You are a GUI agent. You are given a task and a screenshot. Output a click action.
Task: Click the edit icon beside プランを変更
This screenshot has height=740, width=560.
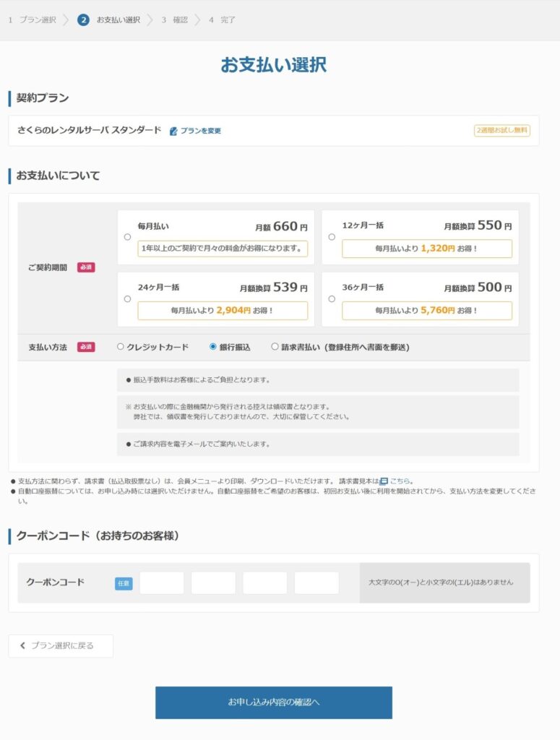(x=173, y=131)
